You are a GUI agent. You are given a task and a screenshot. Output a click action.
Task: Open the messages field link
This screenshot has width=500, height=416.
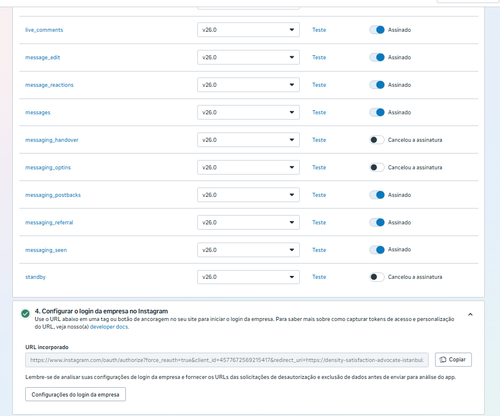coord(38,112)
